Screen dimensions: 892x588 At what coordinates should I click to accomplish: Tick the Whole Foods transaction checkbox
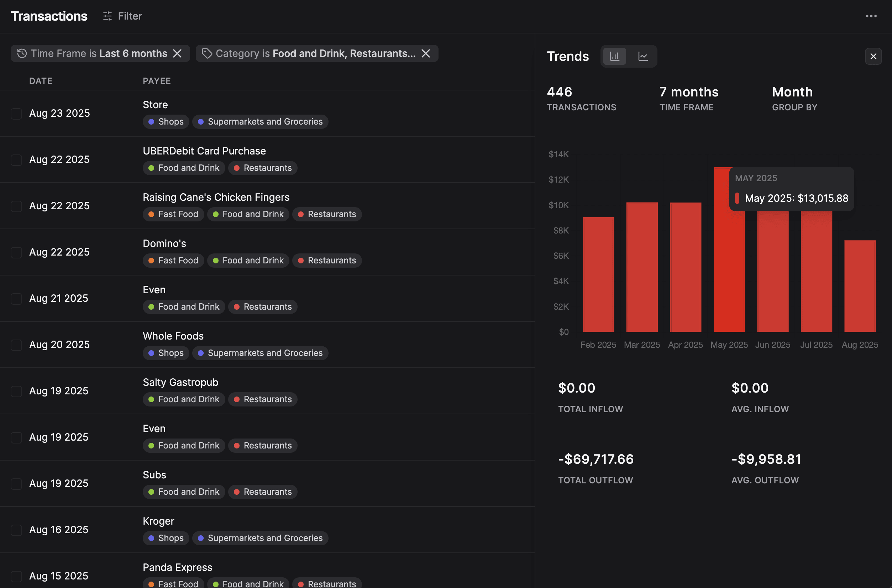click(16, 345)
